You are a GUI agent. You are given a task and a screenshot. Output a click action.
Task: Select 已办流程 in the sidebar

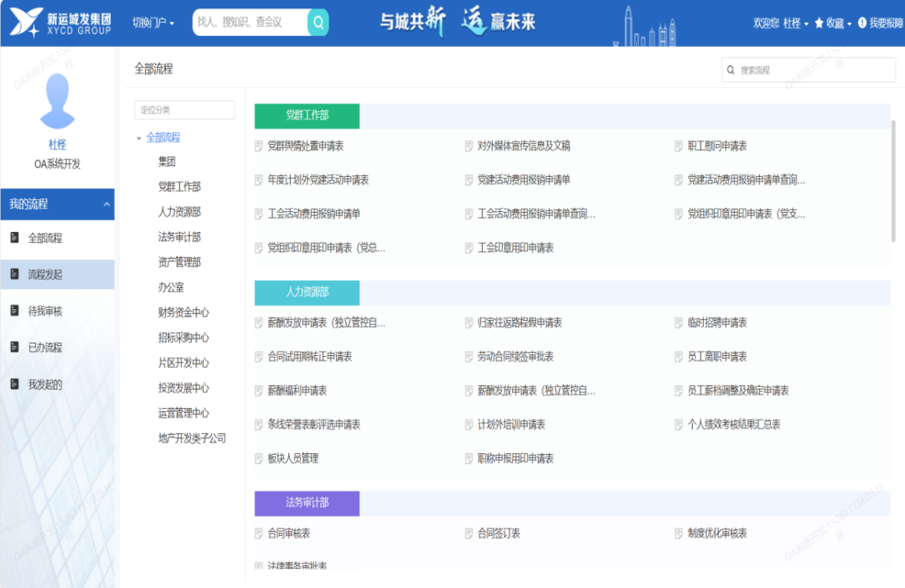pyautogui.click(x=57, y=348)
